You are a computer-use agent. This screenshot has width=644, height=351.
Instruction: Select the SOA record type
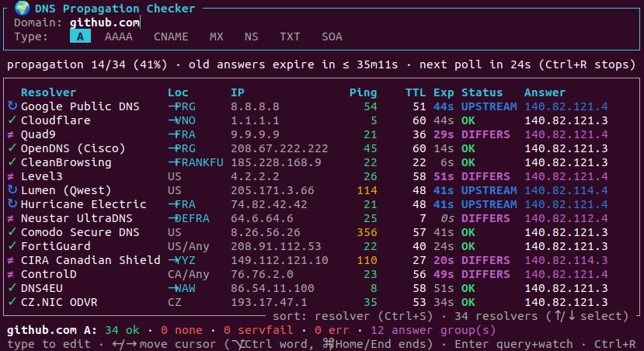pos(332,36)
